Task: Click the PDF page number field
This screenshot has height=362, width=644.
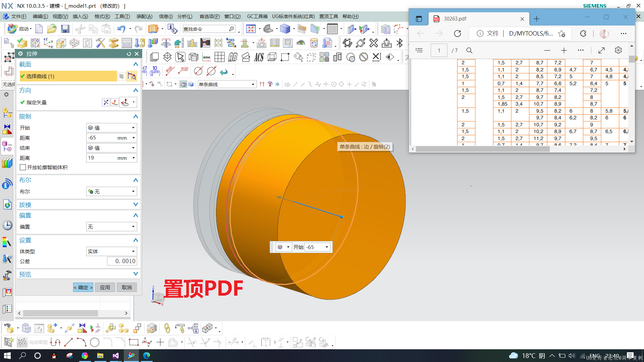Action: (x=439, y=50)
